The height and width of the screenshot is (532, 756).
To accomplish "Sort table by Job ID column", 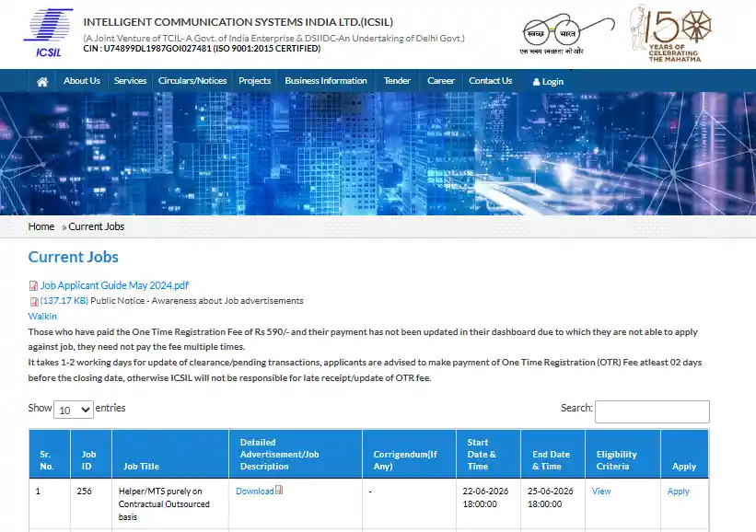I will click(91, 454).
